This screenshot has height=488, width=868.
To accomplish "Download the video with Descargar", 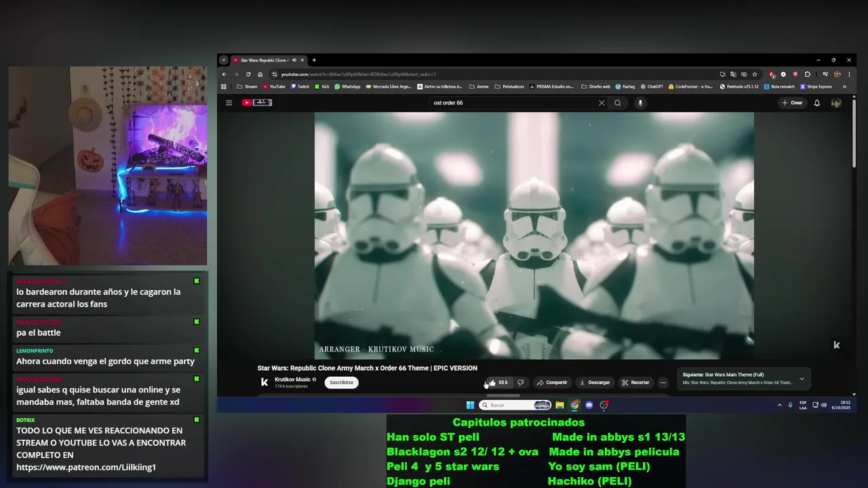I will [x=595, y=382].
